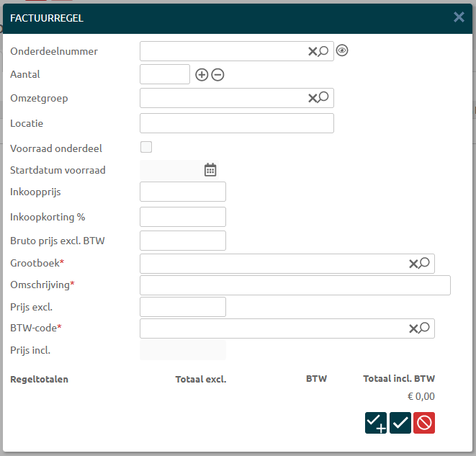Viewport: 476px width, 456px height.
Task: Focus the Inkoopprijs input field
Action: coord(182,192)
